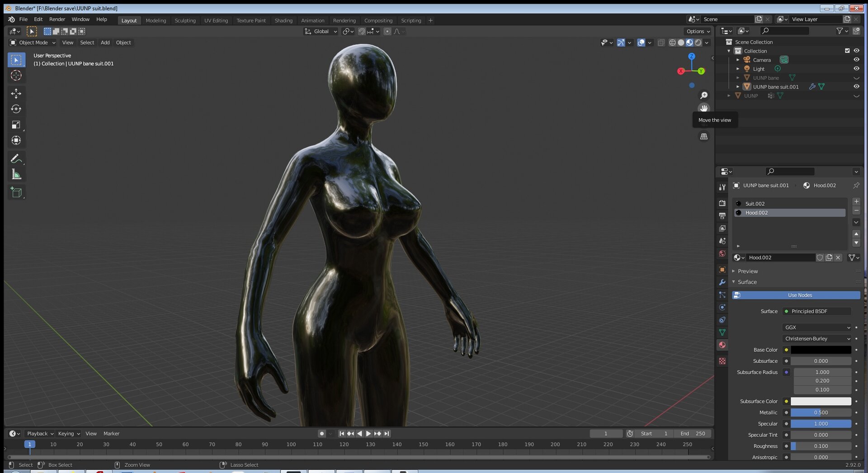
Task: Choose the Add Cube tool
Action: 16,192
